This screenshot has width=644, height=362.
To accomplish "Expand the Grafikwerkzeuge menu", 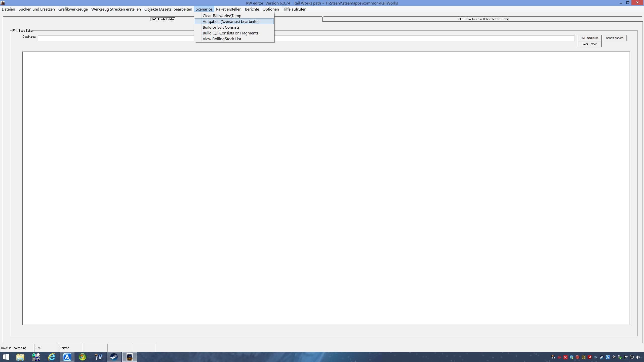I will (x=73, y=9).
